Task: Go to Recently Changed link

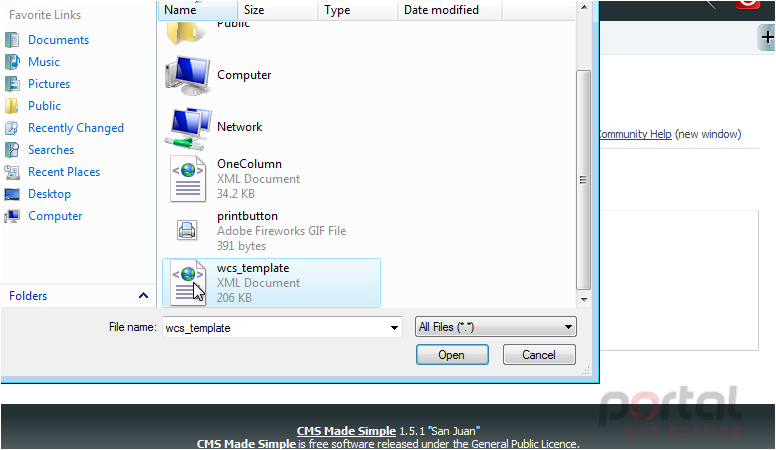Action: 75,128
